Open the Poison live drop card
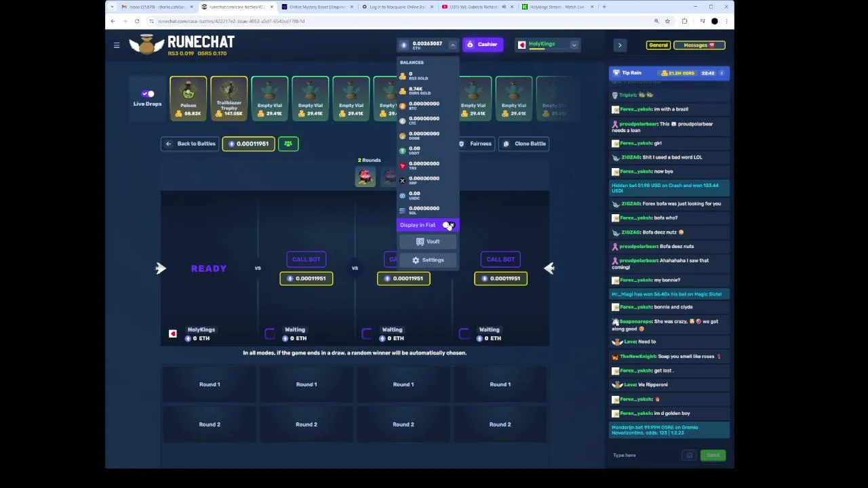 pos(188,98)
